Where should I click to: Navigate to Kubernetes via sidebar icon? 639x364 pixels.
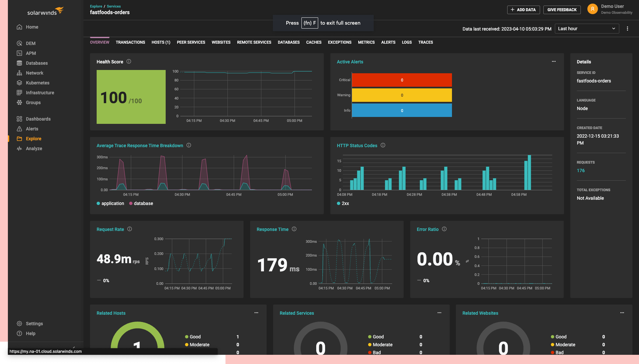click(x=19, y=82)
